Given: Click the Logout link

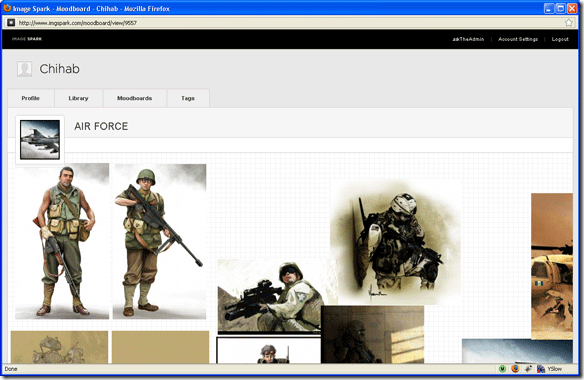Looking at the screenshot, I should click(560, 39).
